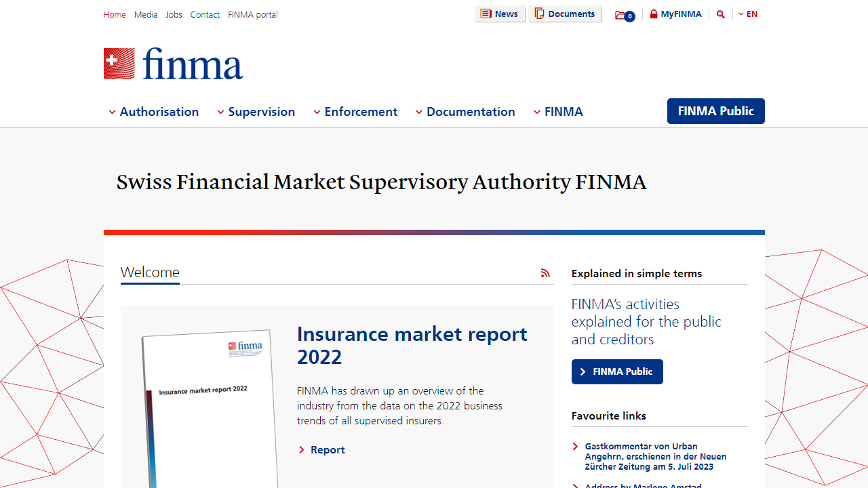Expand the Documentation menu chevron
This screenshot has width=868, height=488.
click(419, 112)
